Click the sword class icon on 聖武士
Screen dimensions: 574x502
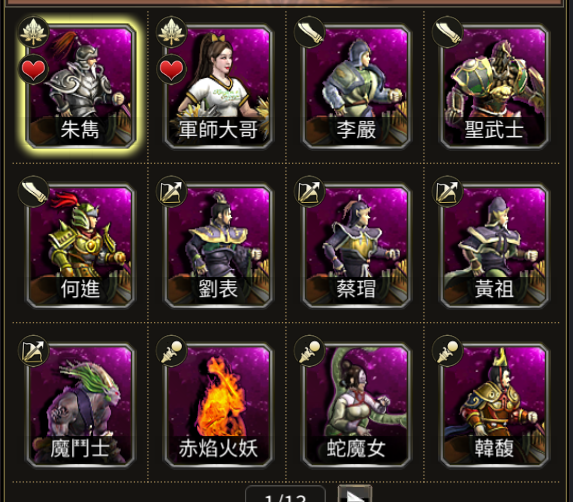[447, 32]
